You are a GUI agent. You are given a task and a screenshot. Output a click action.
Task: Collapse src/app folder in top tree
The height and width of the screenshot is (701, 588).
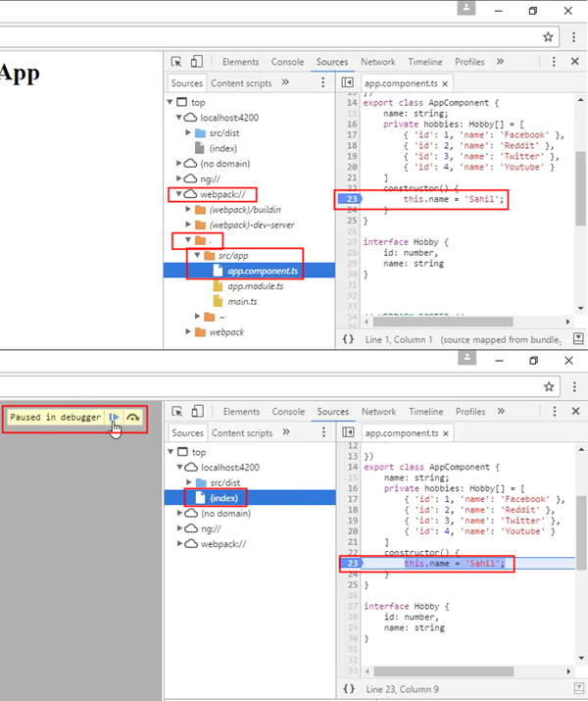(197, 255)
